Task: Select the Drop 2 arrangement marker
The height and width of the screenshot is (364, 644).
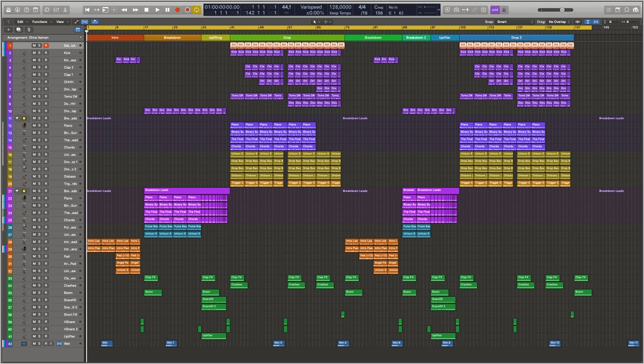Action: click(516, 38)
